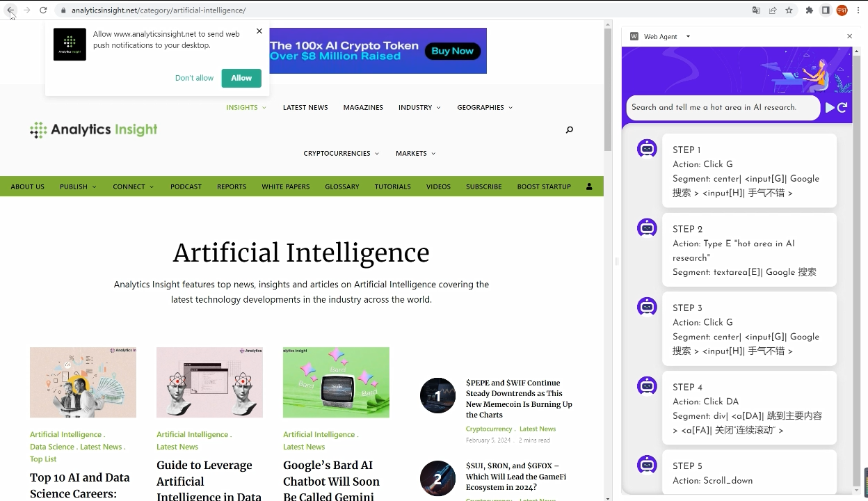Click the site search magnifier icon
Screen dimensions: 868x501
click(570, 129)
